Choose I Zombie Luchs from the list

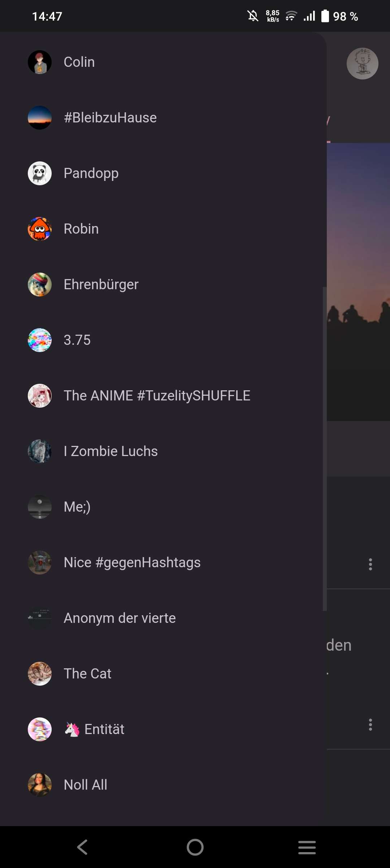(163, 451)
